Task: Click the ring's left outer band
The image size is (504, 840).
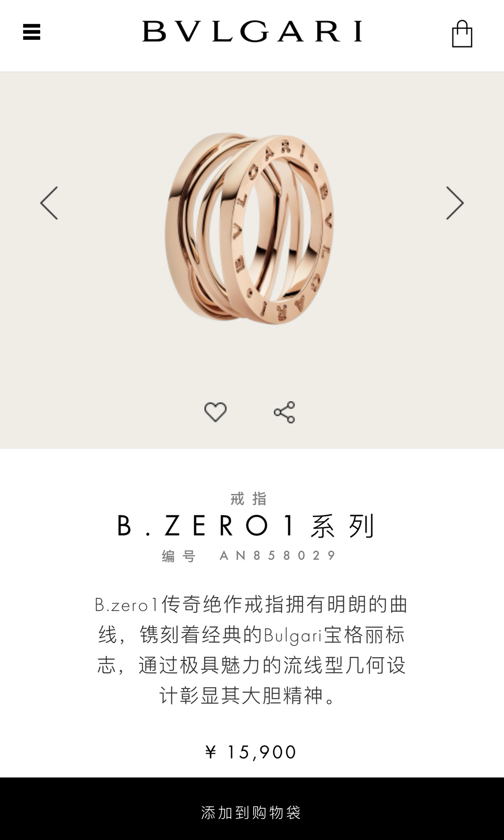Action: pos(179,227)
